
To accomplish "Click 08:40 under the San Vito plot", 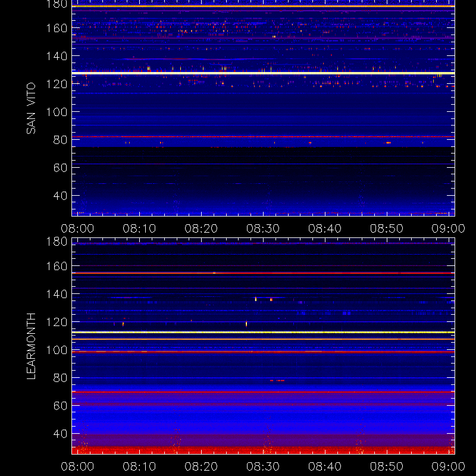I will coord(325,228).
